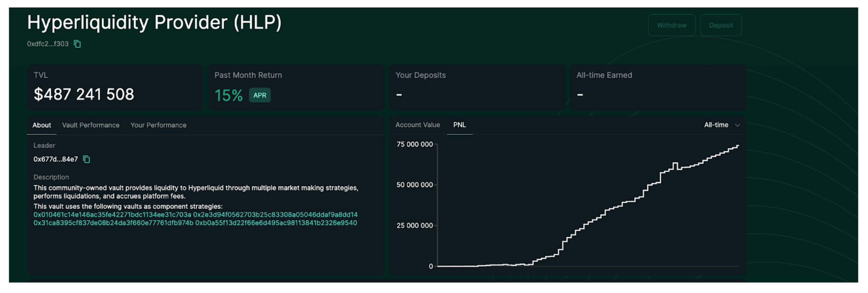Click the TVL value $487 241 508

(x=84, y=94)
